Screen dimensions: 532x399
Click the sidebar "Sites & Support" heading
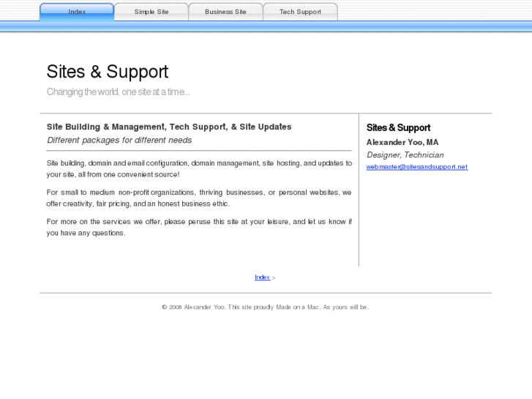(x=398, y=127)
